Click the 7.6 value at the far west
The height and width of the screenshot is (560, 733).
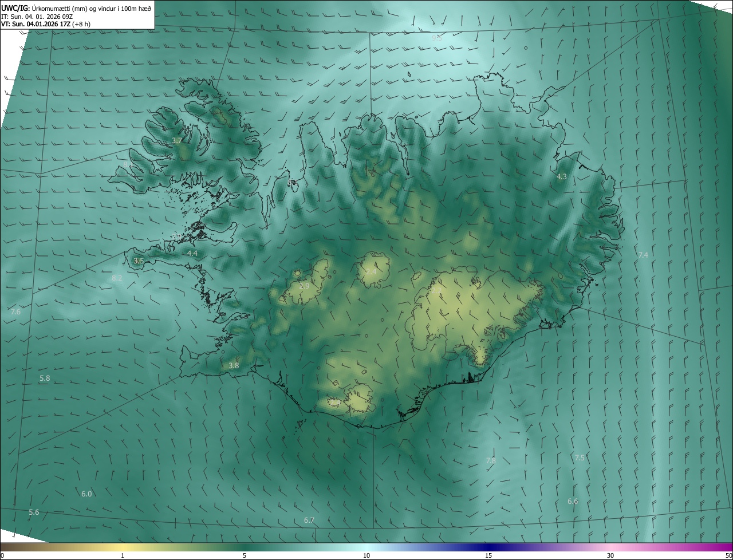point(15,312)
